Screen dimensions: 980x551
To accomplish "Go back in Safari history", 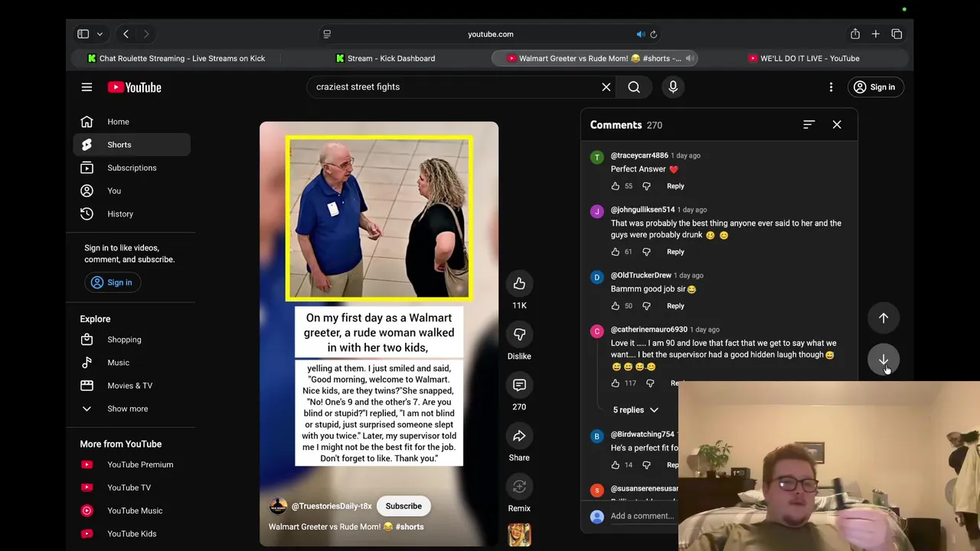I will tap(126, 34).
